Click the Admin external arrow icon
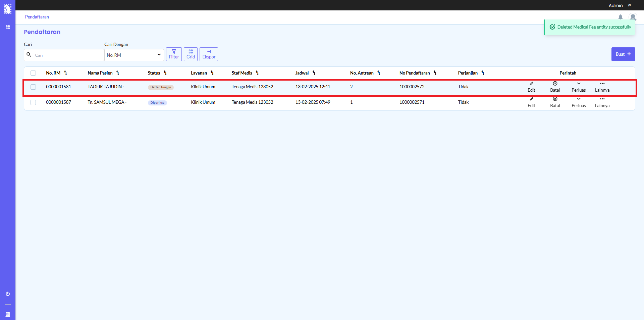644x320 pixels. click(629, 5)
